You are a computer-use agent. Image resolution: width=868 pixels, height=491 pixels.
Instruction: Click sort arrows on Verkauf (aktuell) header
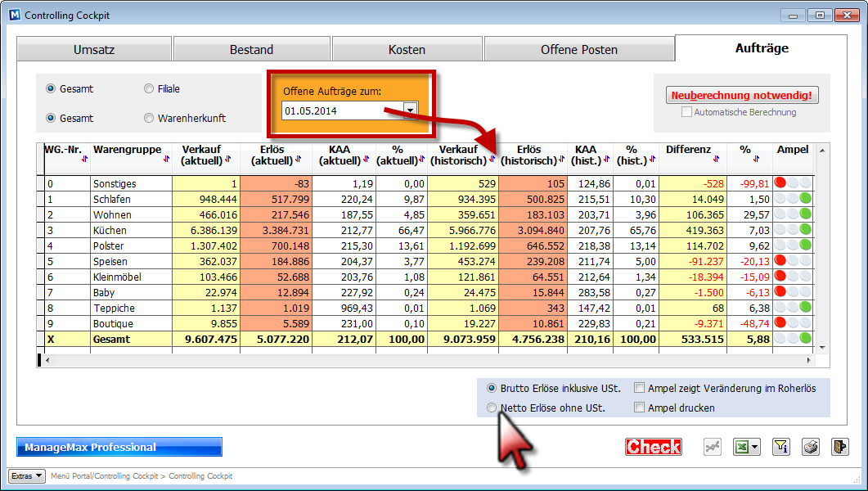pos(227,159)
